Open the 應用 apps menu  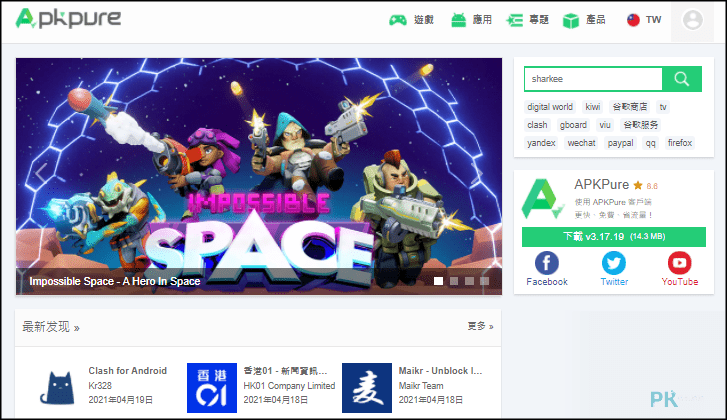pyautogui.click(x=471, y=20)
